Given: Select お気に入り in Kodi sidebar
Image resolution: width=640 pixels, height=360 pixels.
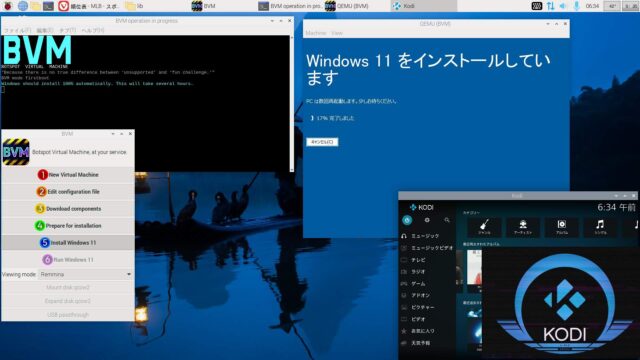Looking at the screenshot, I should [427, 331].
